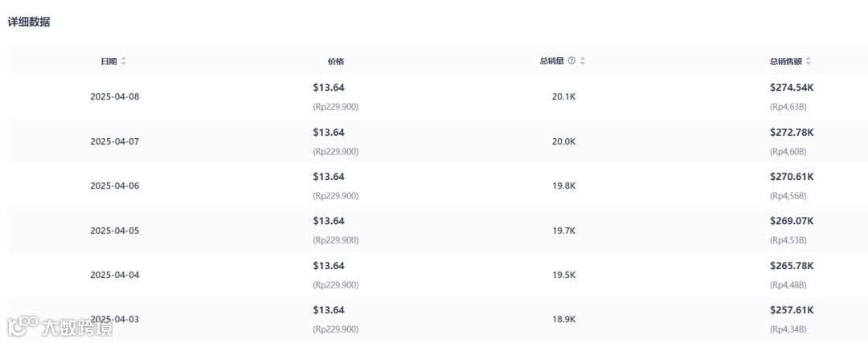This screenshot has height=343, width=868.
Task: Sort table by 总销量 sort arrows
Action: [x=583, y=61]
